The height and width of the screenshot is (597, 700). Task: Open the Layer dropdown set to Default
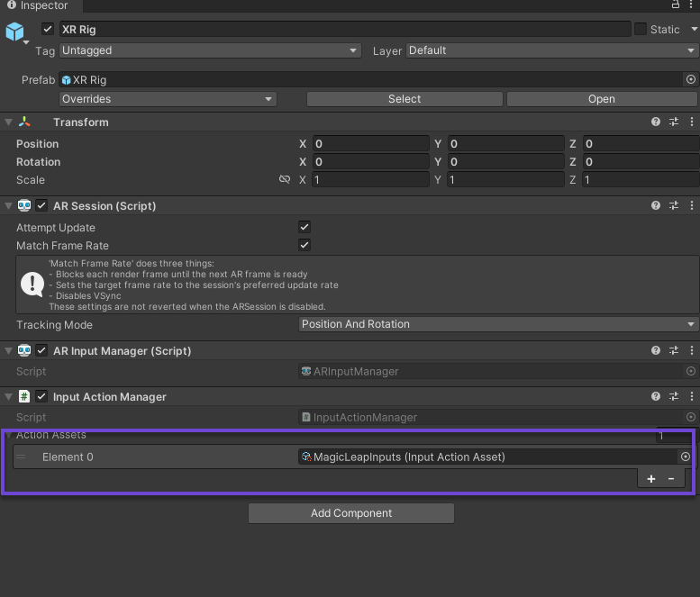point(551,51)
